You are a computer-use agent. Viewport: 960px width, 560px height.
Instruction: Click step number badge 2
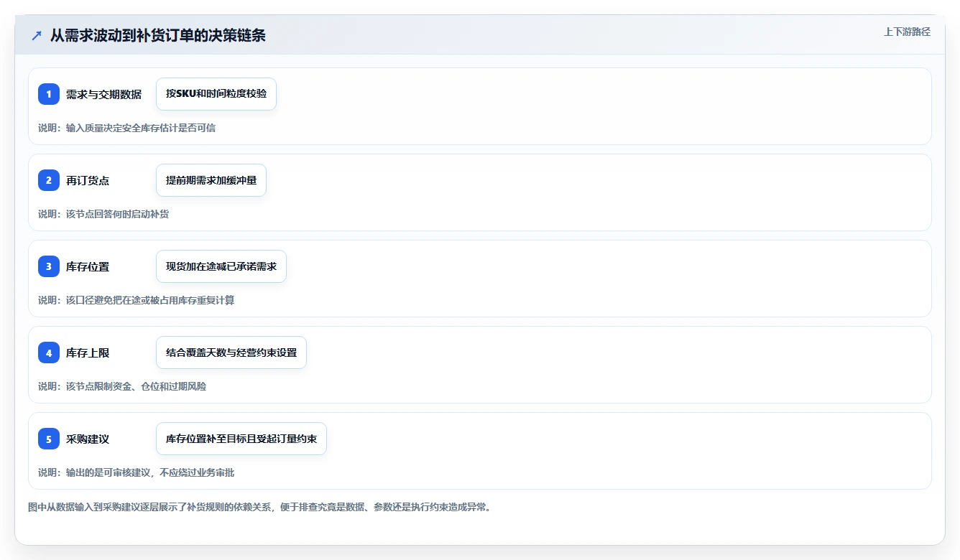click(x=49, y=180)
